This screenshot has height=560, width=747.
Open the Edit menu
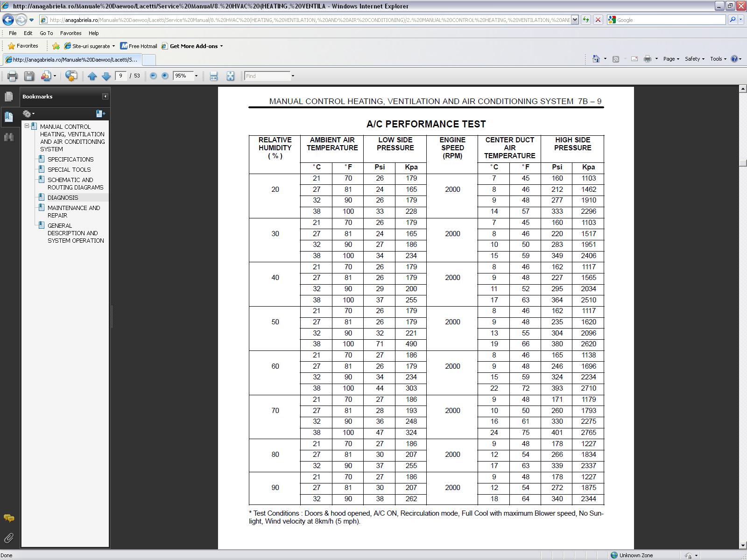click(28, 33)
